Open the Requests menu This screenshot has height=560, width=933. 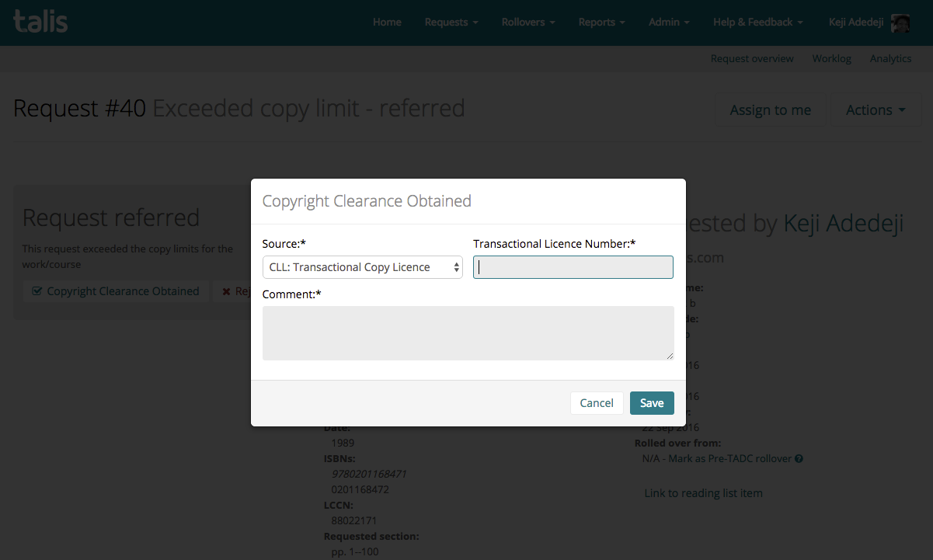point(451,23)
